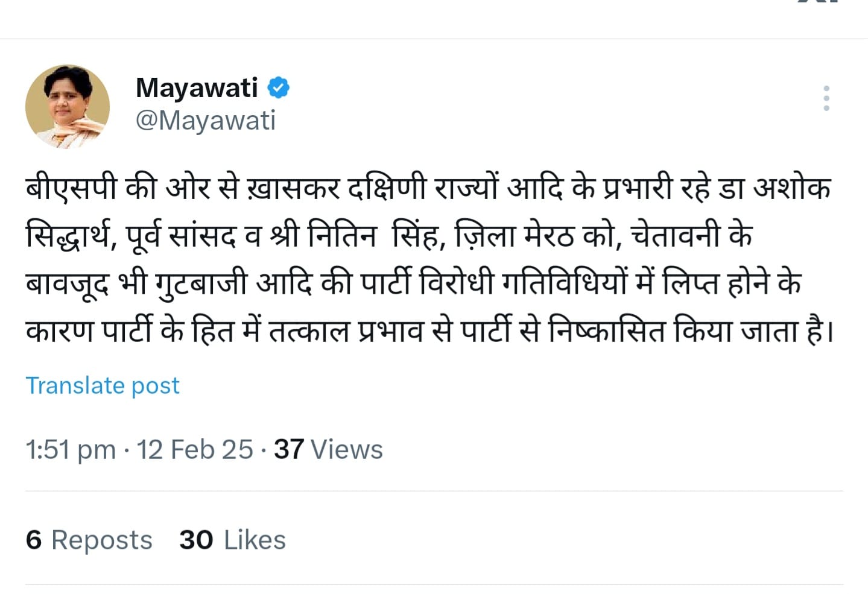
Task: Open the three-dot more options menu
Action: coord(826,98)
